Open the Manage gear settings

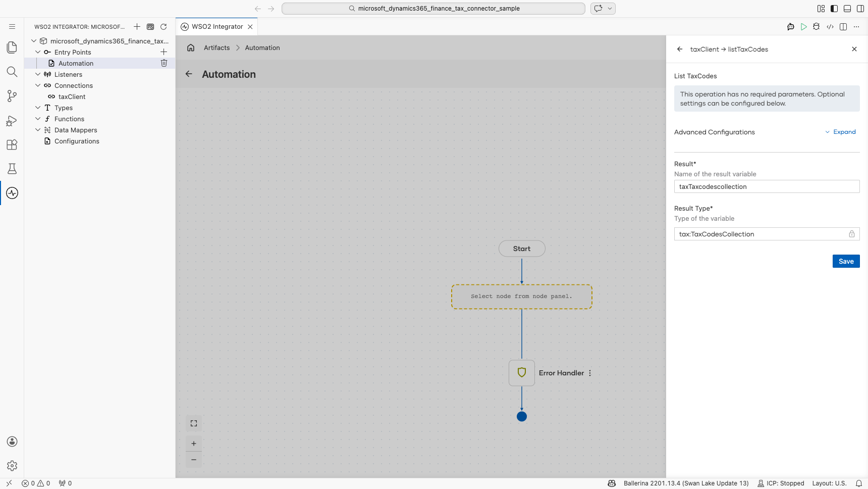12,466
